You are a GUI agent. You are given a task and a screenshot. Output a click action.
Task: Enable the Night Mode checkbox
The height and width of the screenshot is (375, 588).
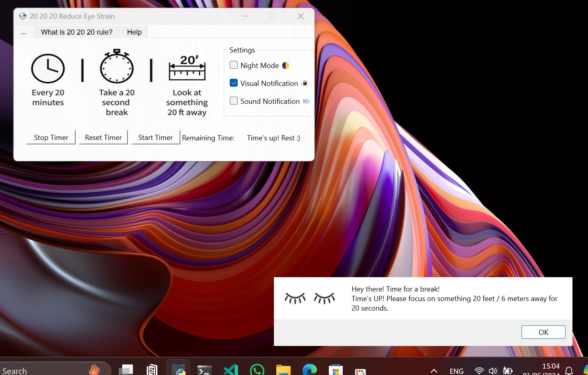(234, 65)
